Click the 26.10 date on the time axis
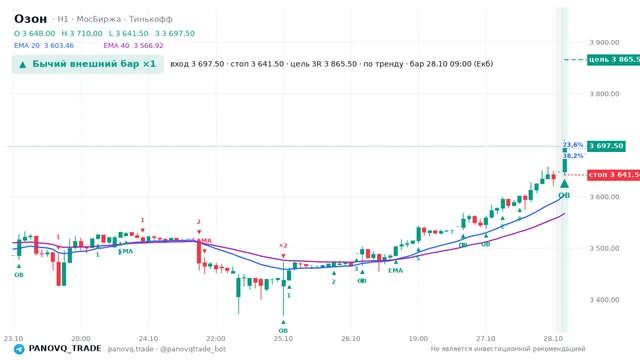 (x=351, y=339)
